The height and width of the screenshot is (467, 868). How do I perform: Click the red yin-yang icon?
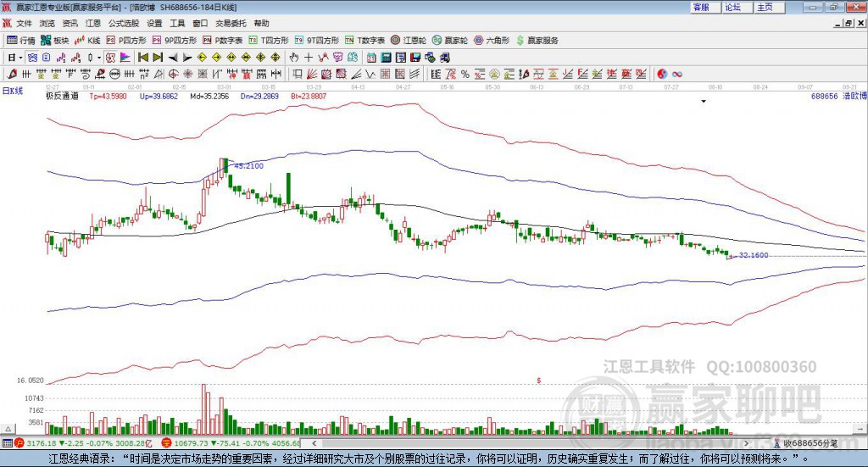coord(662,74)
